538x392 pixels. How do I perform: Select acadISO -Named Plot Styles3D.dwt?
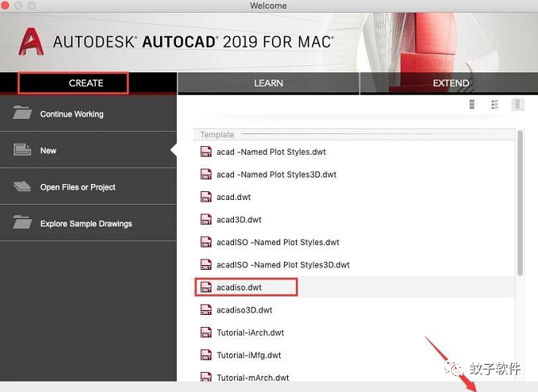pyautogui.click(x=354, y=265)
